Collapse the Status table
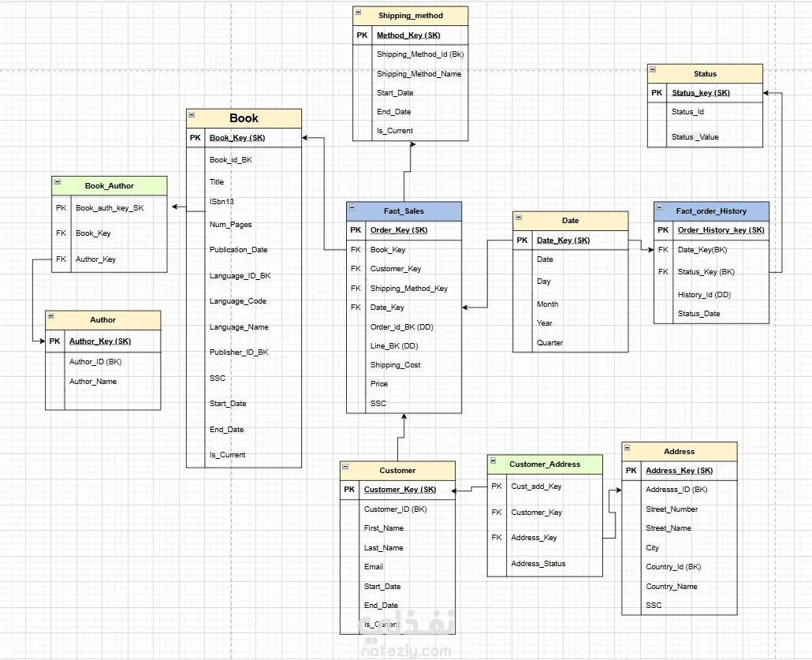The image size is (812, 660). click(653, 69)
